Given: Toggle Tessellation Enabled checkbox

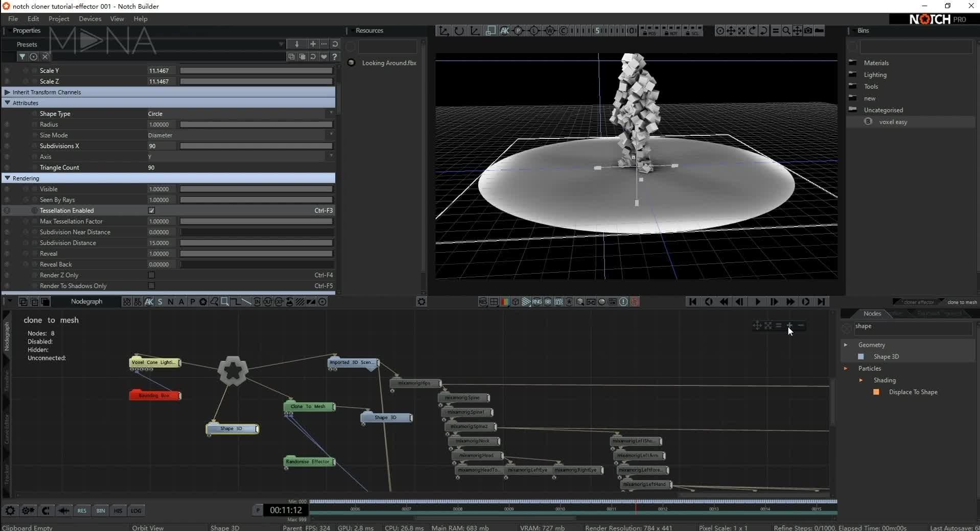Looking at the screenshot, I should [151, 210].
